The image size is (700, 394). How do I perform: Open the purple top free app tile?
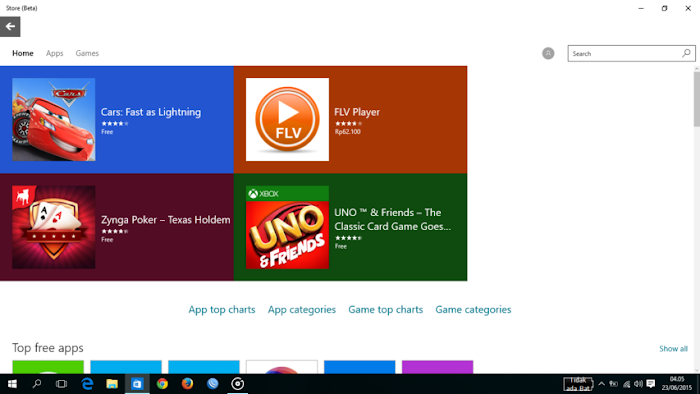pyautogui.click(x=438, y=367)
